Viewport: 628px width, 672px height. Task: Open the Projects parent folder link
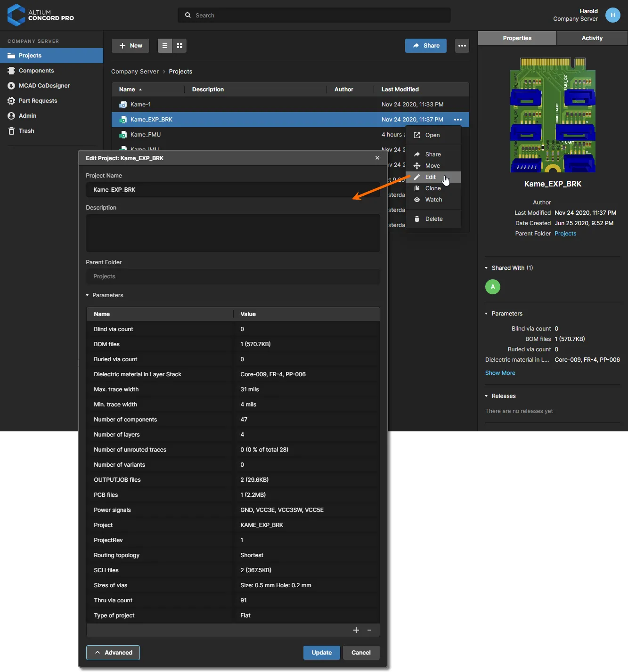(565, 234)
